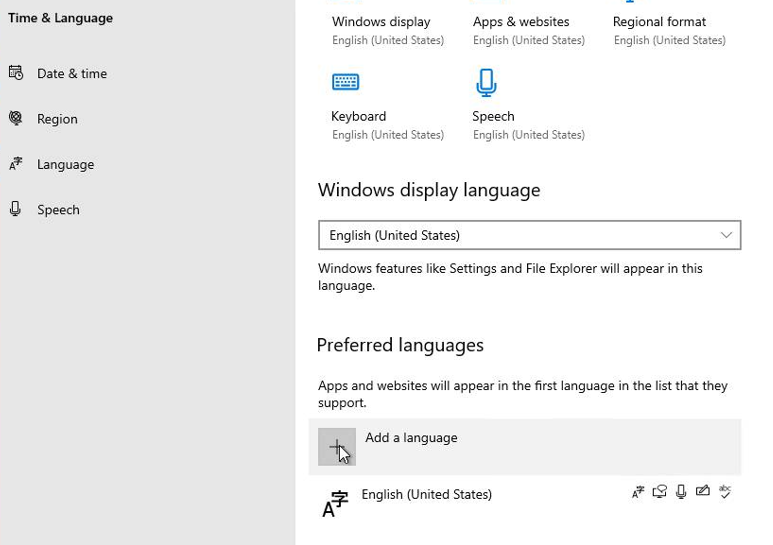The height and width of the screenshot is (545, 773).
Task: Select English (United States) in preferred languages
Action: pos(426,494)
